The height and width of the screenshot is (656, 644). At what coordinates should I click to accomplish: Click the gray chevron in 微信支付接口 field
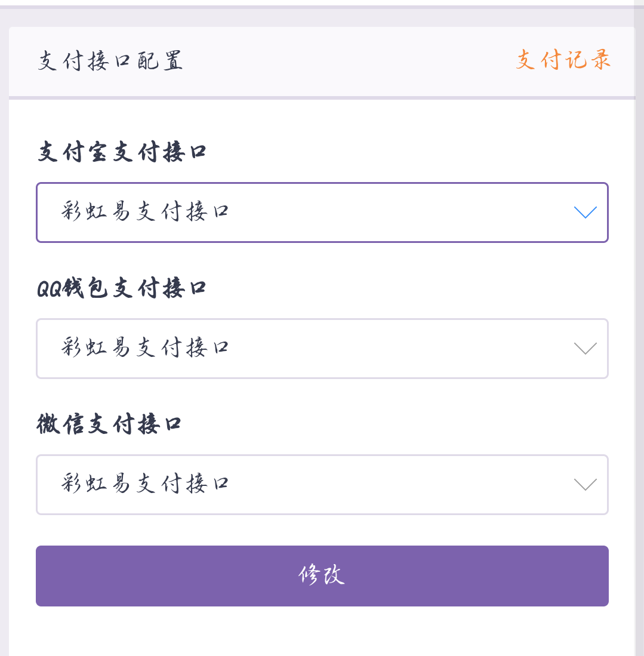[x=585, y=485]
